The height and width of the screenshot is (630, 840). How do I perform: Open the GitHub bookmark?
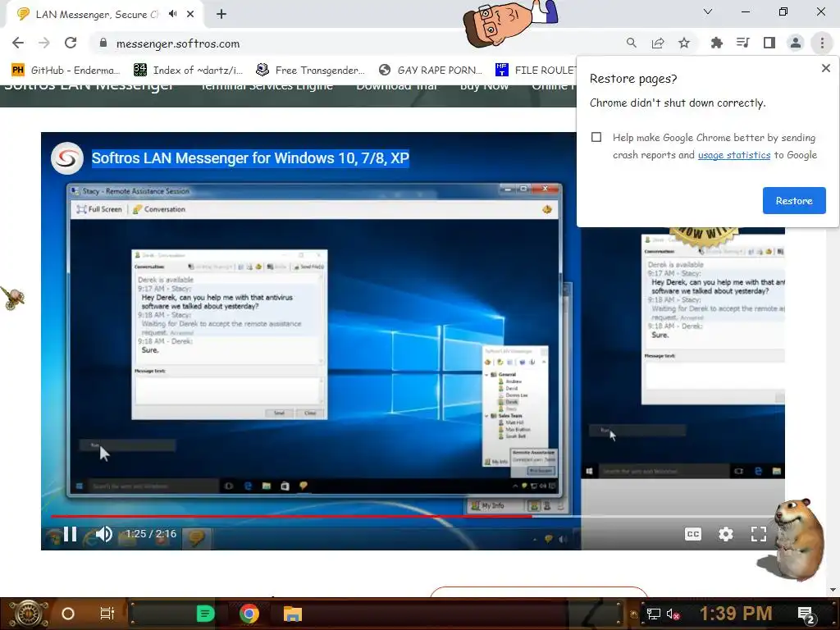click(x=66, y=70)
